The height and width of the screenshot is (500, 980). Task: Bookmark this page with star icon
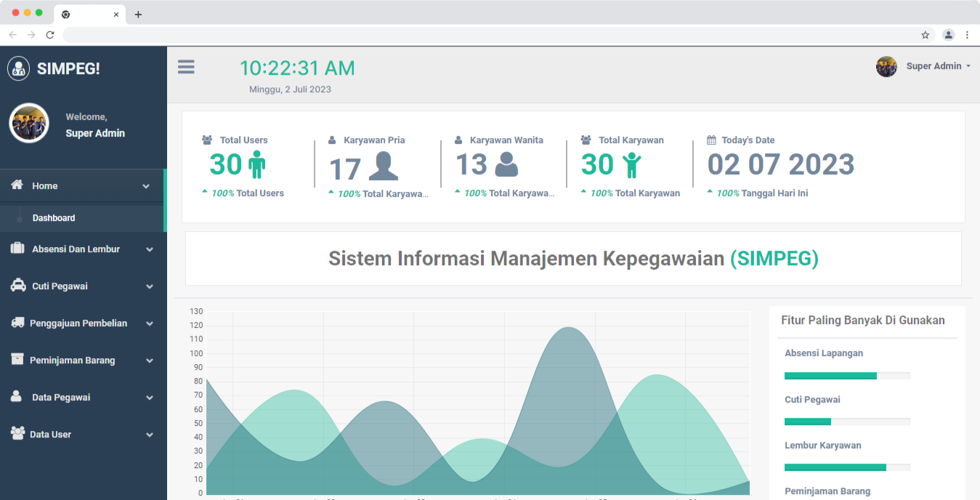tap(925, 35)
